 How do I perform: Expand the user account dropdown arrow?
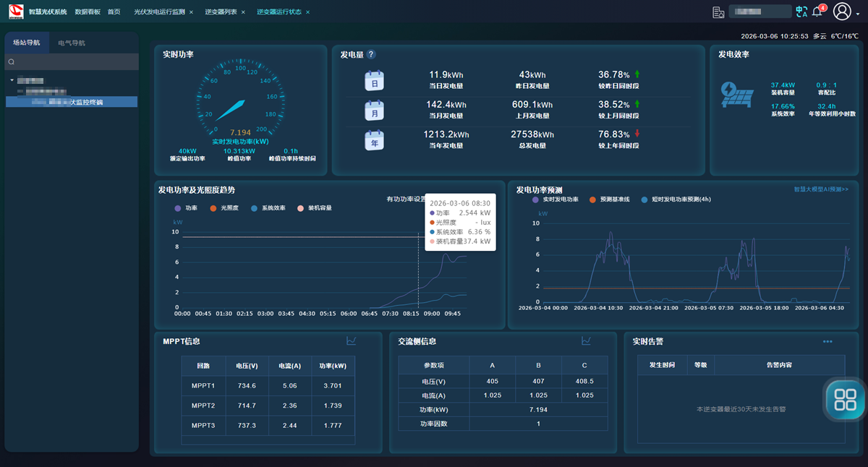(858, 12)
